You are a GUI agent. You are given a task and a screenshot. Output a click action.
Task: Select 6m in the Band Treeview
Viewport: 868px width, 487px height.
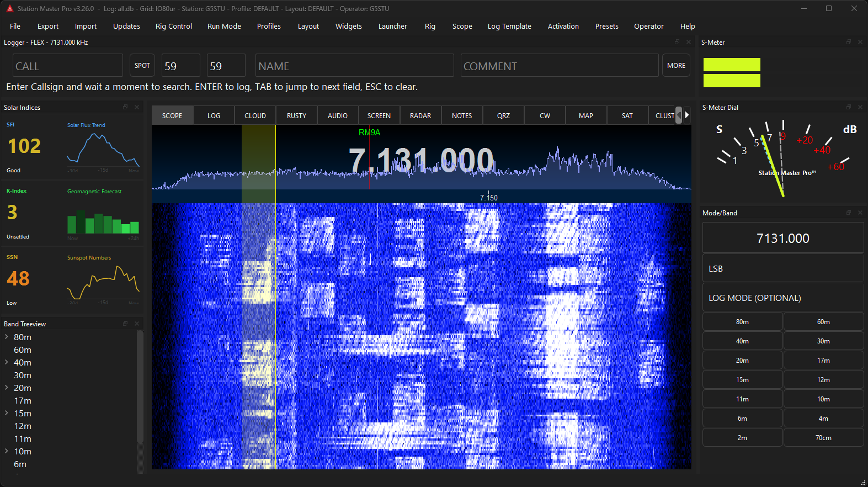pos(20,464)
